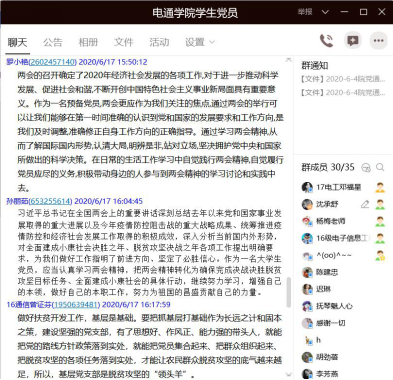Click avatar of 17电工 member
The height and width of the screenshot is (380, 393).
(307, 187)
